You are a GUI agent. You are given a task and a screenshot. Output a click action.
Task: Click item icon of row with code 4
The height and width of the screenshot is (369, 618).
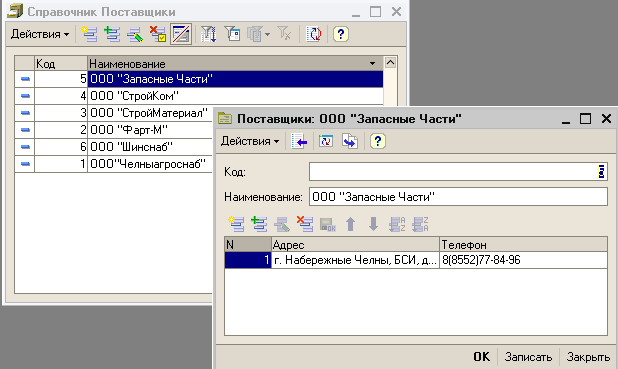(x=25, y=96)
